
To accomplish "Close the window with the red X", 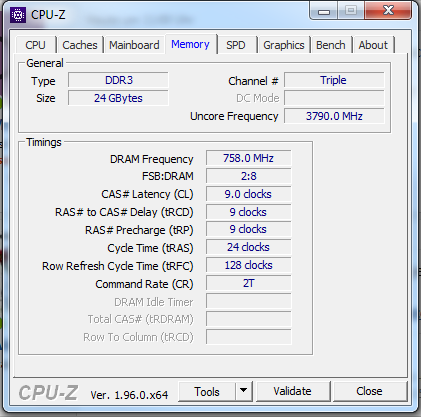I will tap(388, 11).
